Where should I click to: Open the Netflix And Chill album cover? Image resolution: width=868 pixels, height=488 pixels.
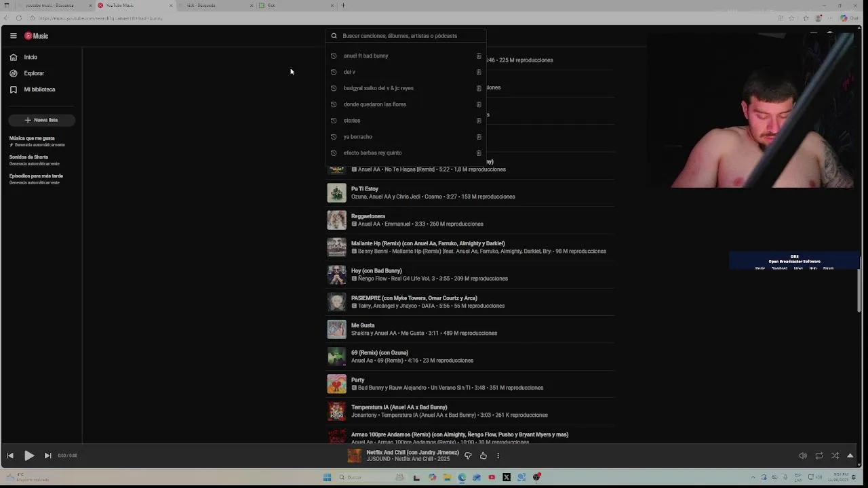(x=355, y=455)
